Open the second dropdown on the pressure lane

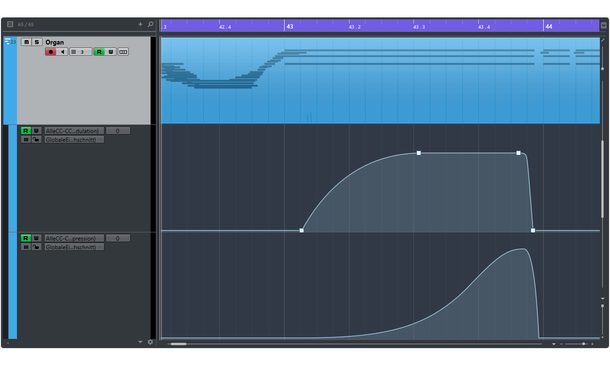pos(74,247)
